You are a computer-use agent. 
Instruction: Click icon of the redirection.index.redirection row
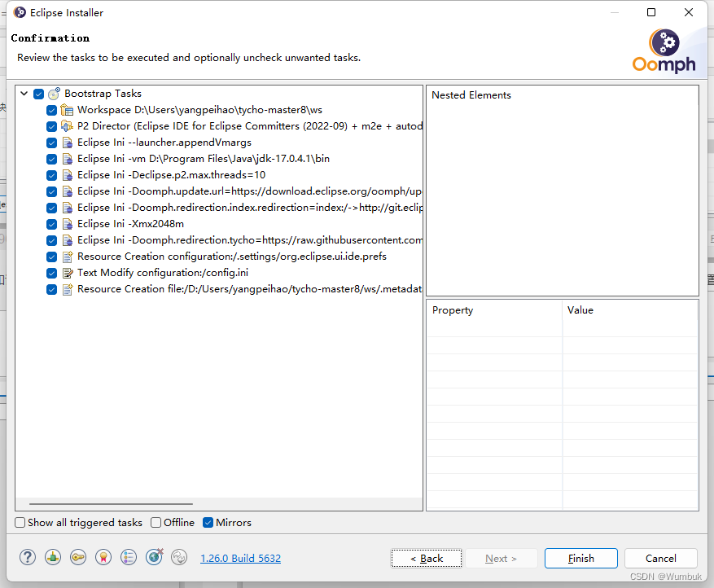point(67,208)
